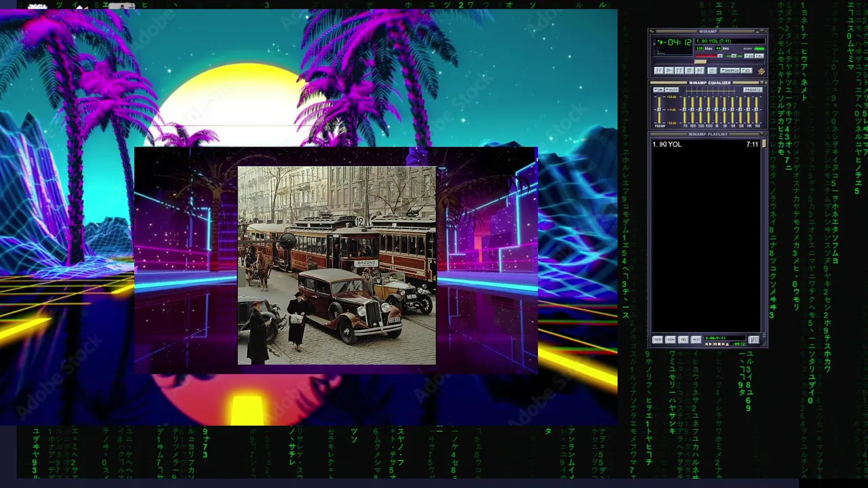Image resolution: width=868 pixels, height=488 pixels.
Task: Toggle Shuffle mode in Winamp
Action: tap(730, 70)
